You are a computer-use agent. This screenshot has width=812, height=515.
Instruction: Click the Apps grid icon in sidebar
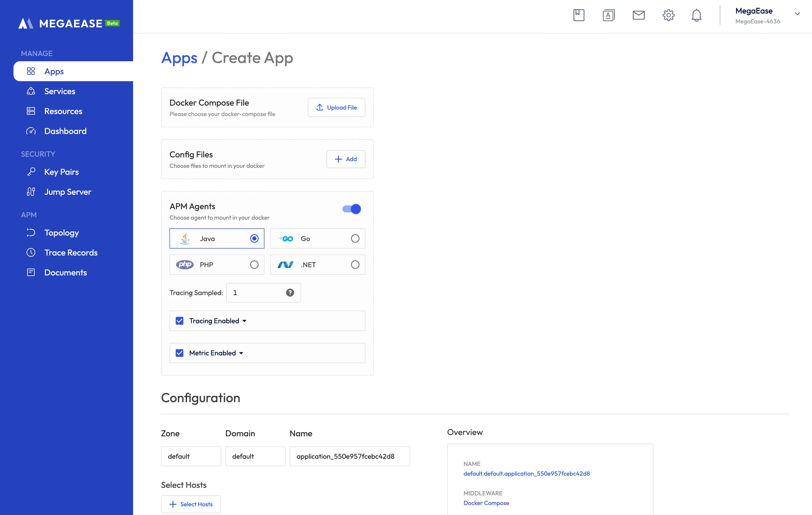tap(31, 71)
